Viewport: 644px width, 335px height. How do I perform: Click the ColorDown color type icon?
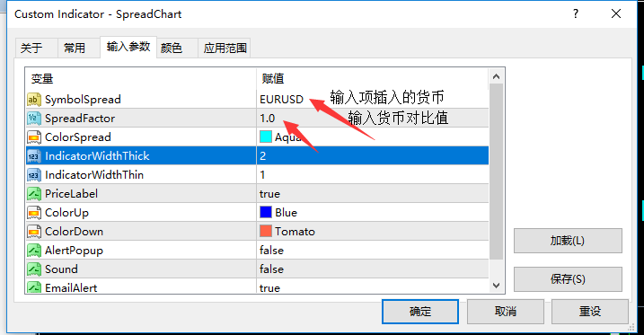pyautogui.click(x=33, y=232)
